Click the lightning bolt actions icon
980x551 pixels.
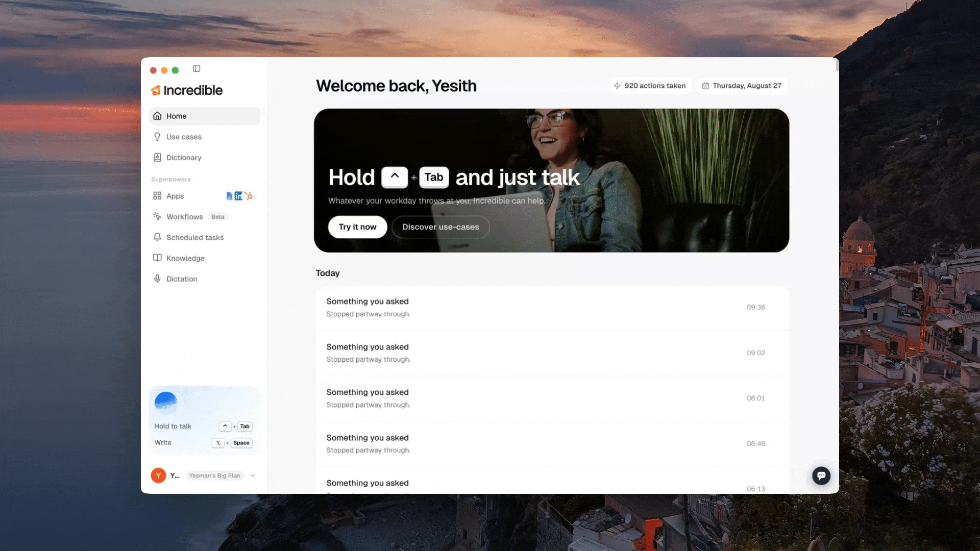click(x=617, y=86)
